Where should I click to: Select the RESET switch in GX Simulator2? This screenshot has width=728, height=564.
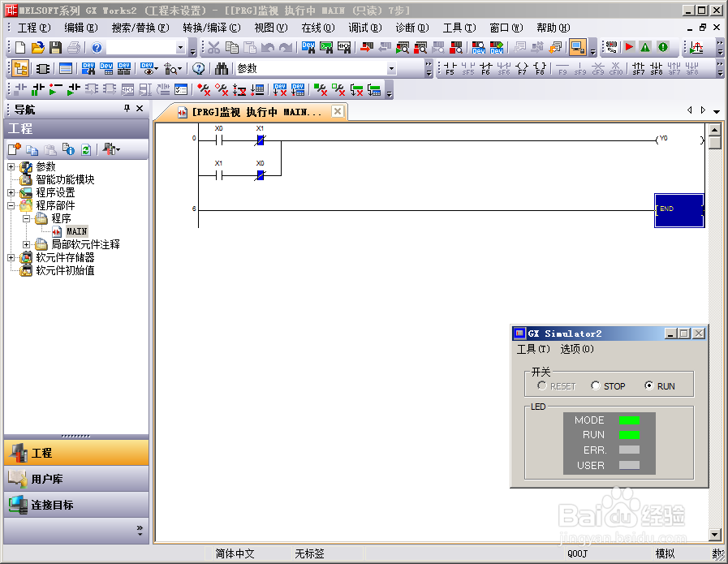556,385
